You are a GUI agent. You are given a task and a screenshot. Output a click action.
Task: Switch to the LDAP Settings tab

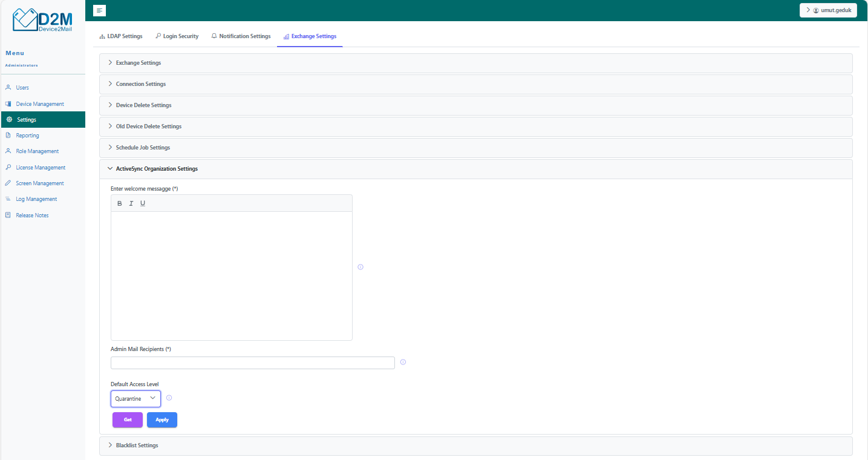tap(121, 36)
